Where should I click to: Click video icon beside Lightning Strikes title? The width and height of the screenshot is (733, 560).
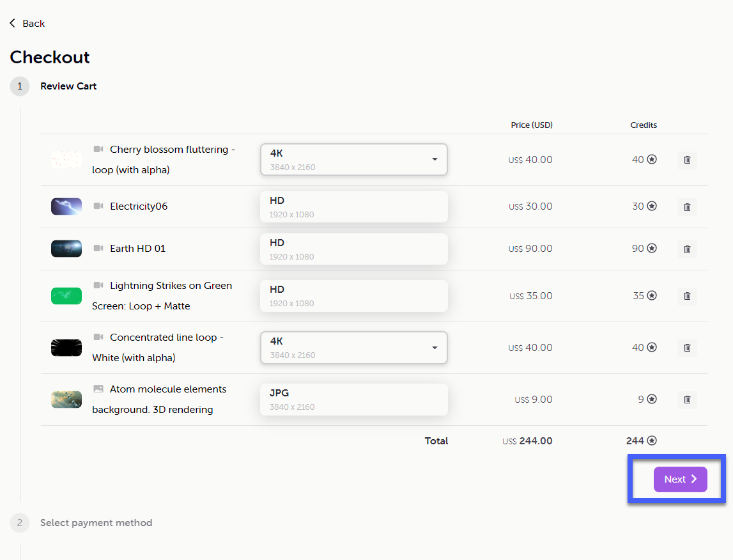[x=98, y=285]
